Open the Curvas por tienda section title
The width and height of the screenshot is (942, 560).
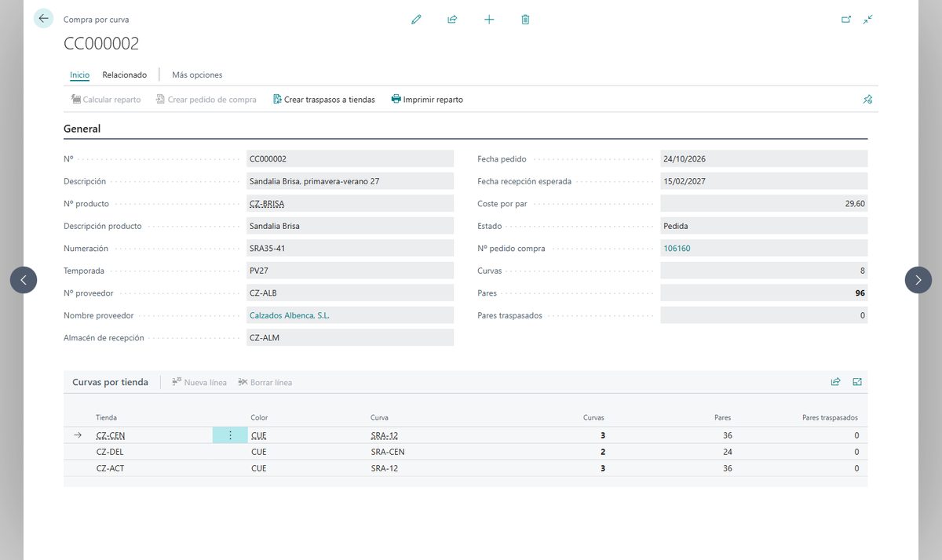click(x=110, y=382)
